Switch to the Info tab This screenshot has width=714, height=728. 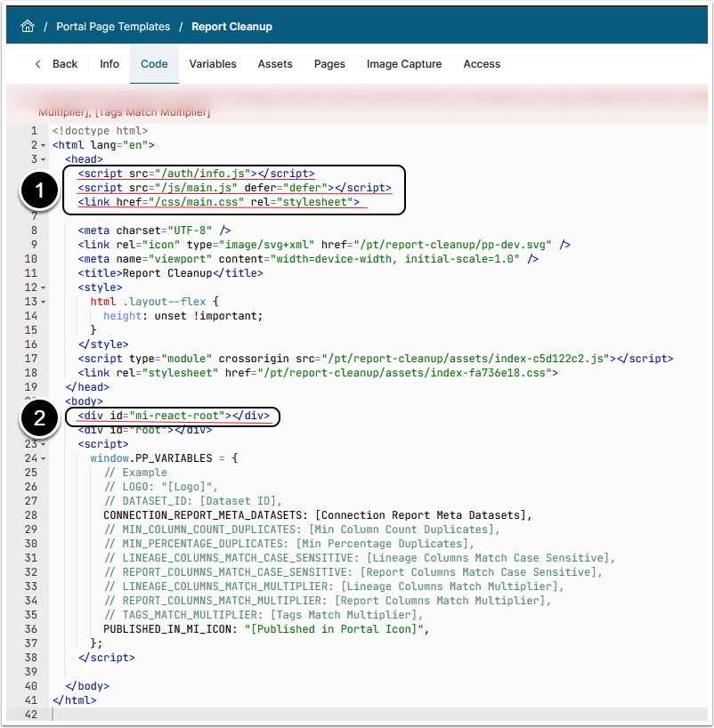click(110, 64)
